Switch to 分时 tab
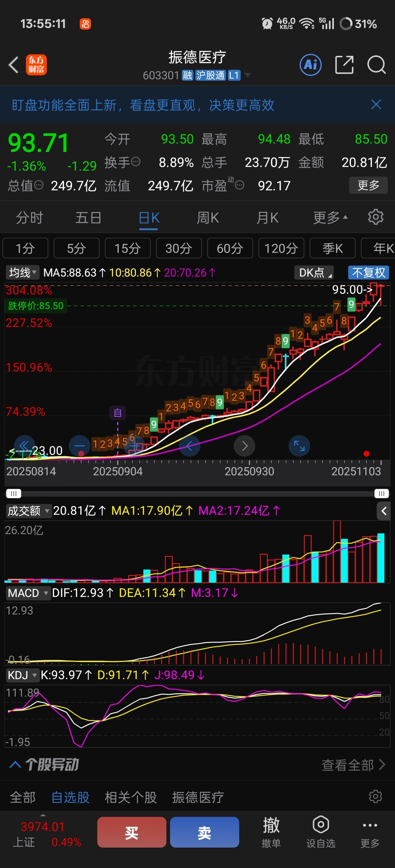This screenshot has height=868, width=395. click(29, 218)
